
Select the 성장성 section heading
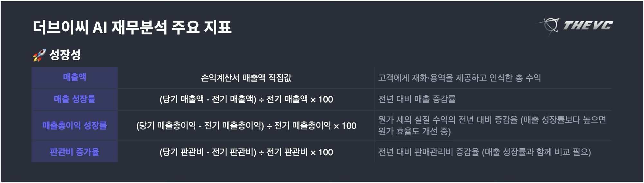click(x=65, y=55)
